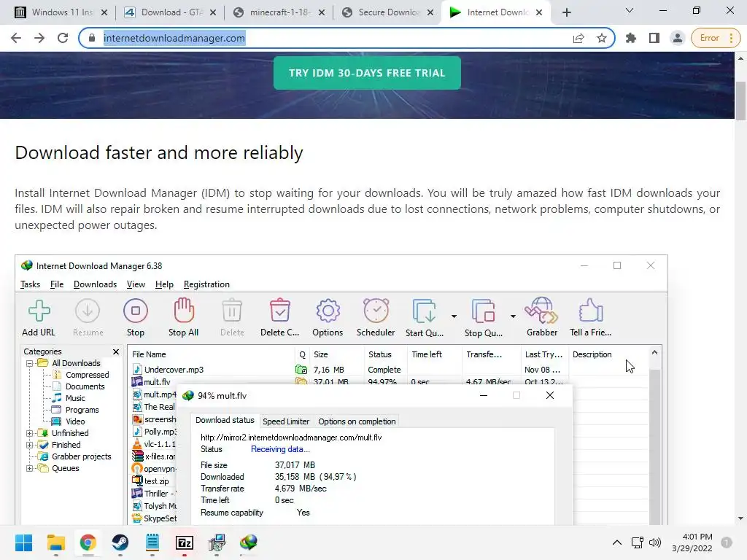747x560 pixels.
Task: Go back in browser
Action: (x=16, y=38)
